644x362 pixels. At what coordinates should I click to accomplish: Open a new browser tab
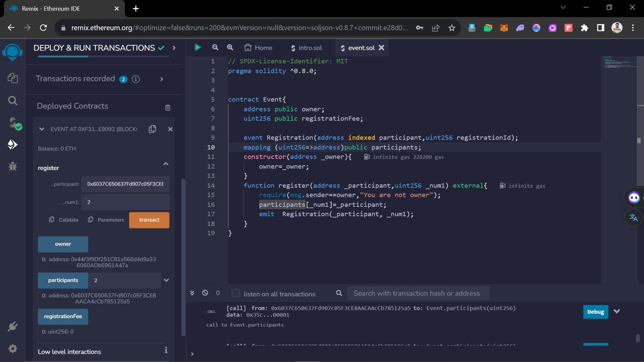[136, 9]
